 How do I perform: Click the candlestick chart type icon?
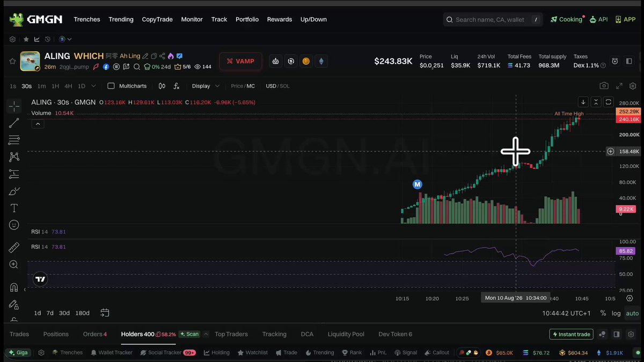[162, 86]
